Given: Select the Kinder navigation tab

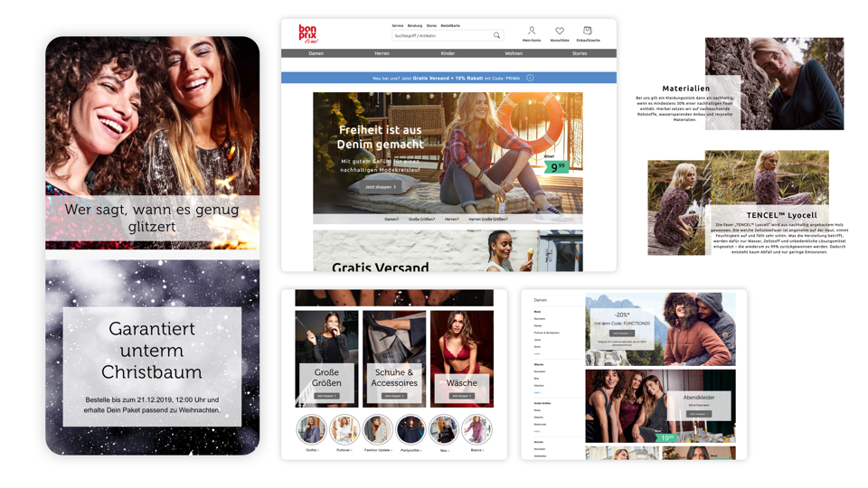Looking at the screenshot, I should pyautogui.click(x=448, y=53).
